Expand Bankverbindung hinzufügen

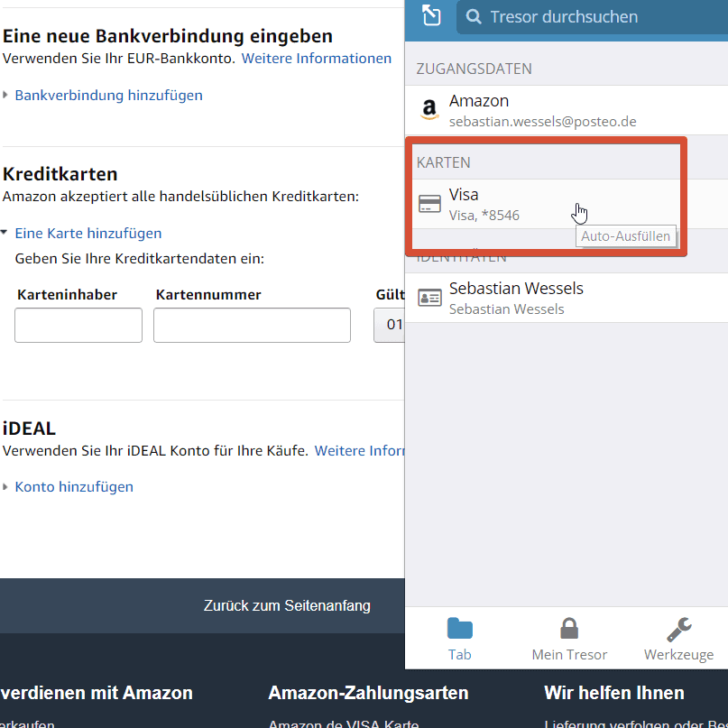pos(5,96)
